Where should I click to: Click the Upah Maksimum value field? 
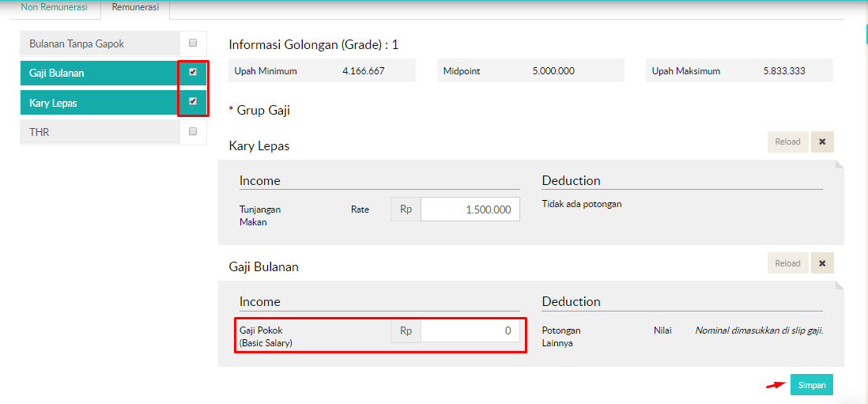coord(784,71)
